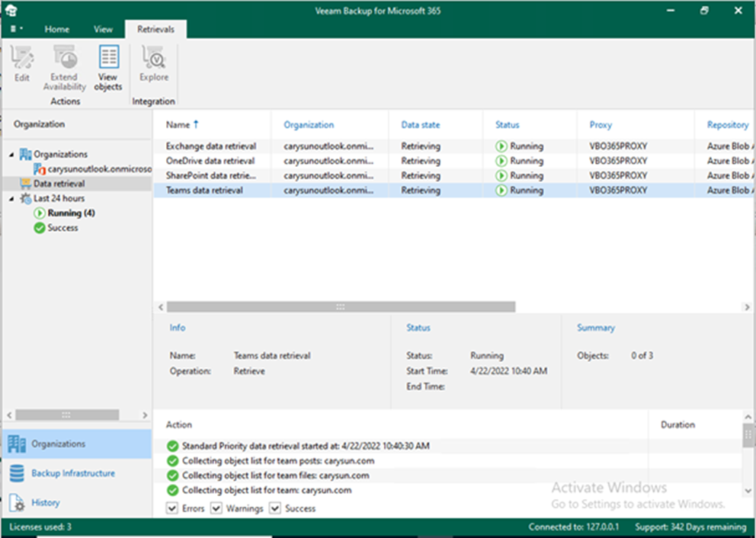Click the tree pane scrollbar right arrow

(144, 415)
